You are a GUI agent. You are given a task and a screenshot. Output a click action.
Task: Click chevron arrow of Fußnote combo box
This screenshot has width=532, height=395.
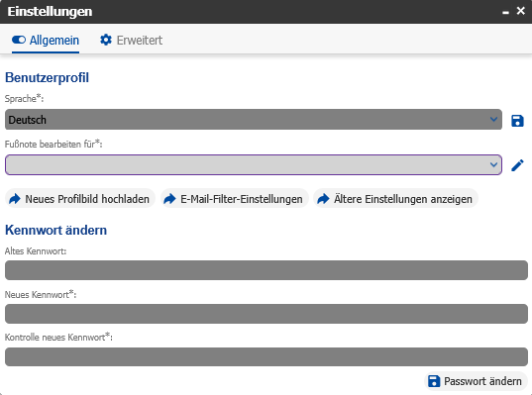tap(493, 164)
